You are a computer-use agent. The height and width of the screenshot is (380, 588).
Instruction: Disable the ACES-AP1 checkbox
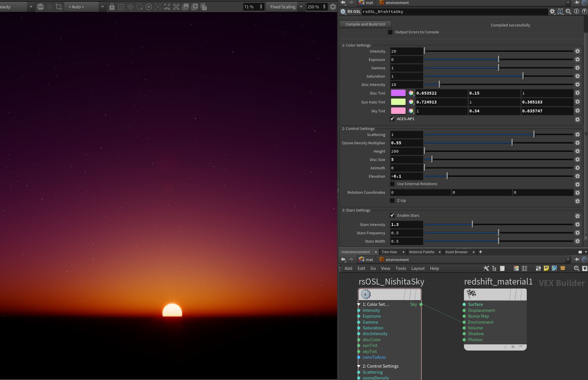tap(392, 119)
